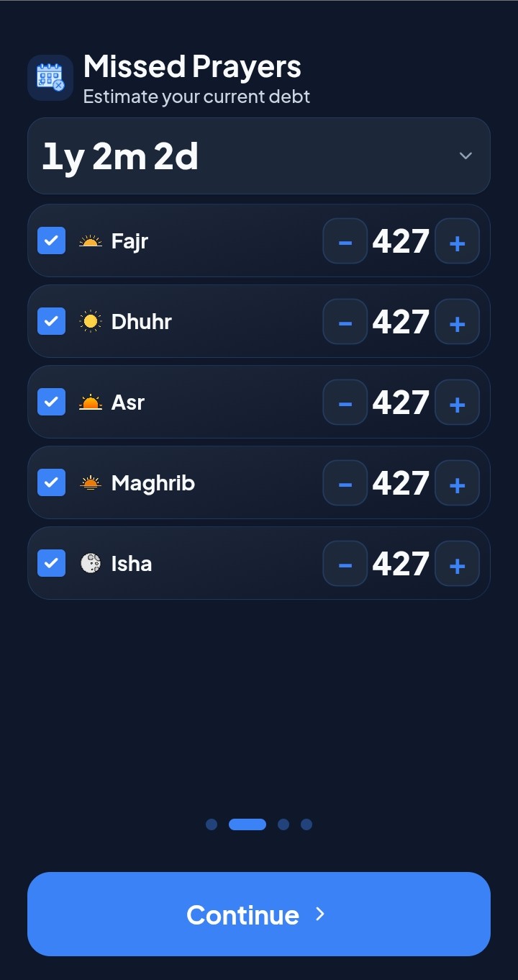
Task: Expand the 1y 2m 2d duration dropdown
Action: pos(259,156)
